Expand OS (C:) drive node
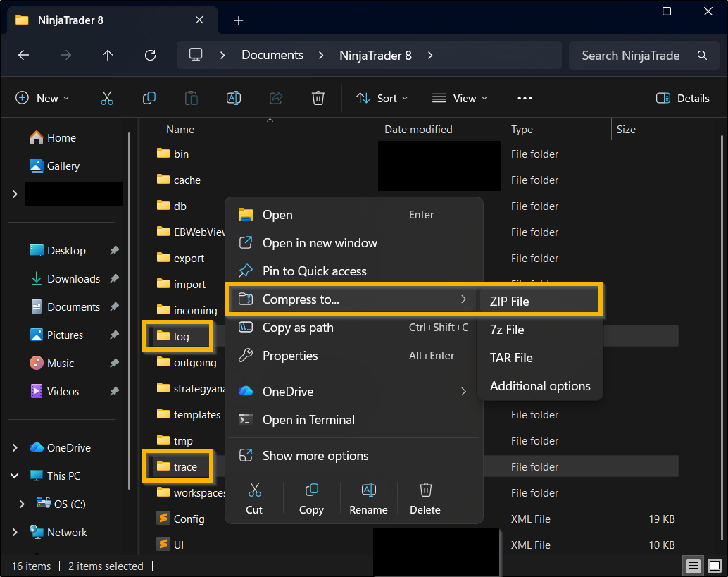Image resolution: width=728 pixels, height=577 pixels. tap(22, 504)
